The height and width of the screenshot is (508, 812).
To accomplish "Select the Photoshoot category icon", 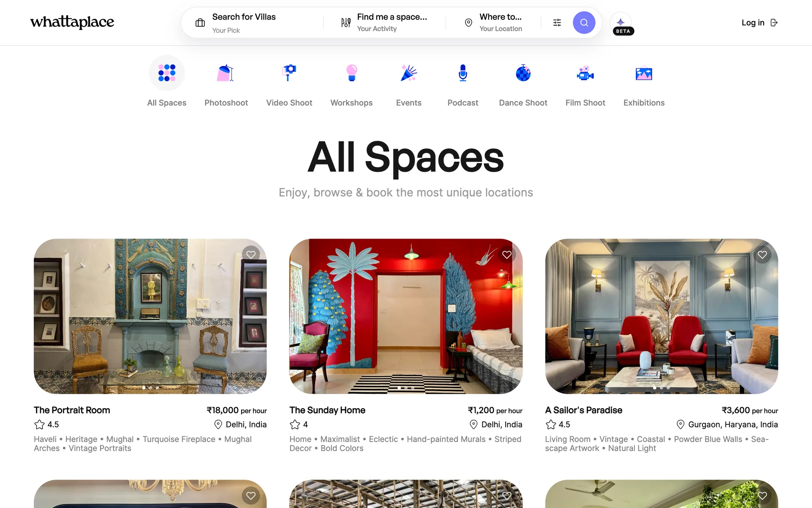I will click(226, 73).
